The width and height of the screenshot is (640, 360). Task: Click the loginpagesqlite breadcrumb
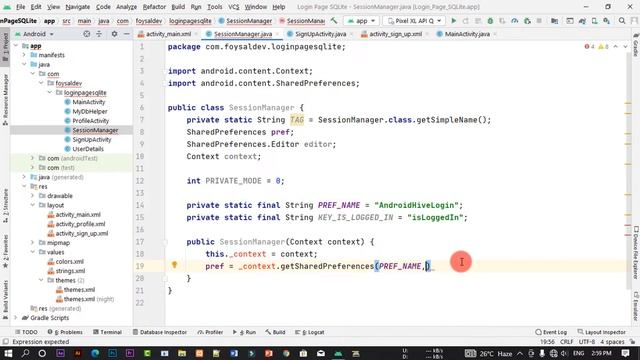click(190, 21)
